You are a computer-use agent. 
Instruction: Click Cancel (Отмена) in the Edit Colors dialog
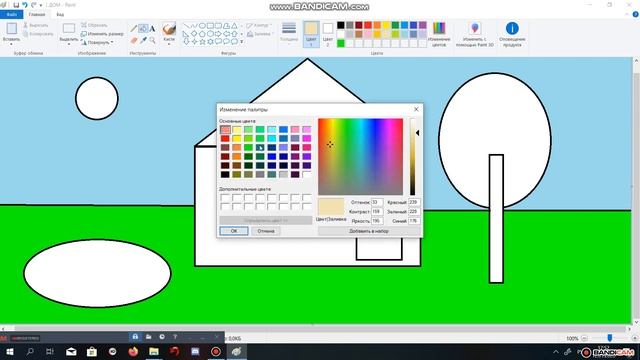tap(266, 231)
